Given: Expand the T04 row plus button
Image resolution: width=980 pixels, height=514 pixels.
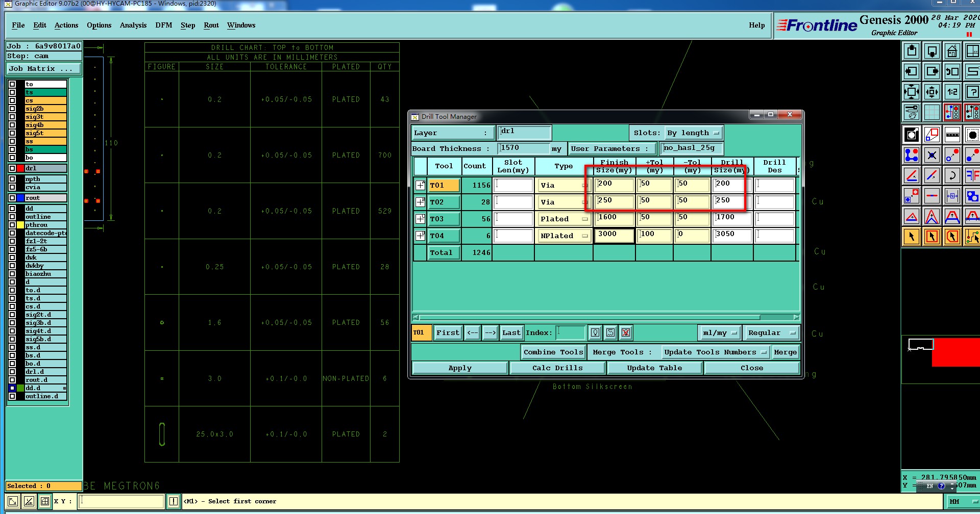Looking at the screenshot, I should [420, 236].
